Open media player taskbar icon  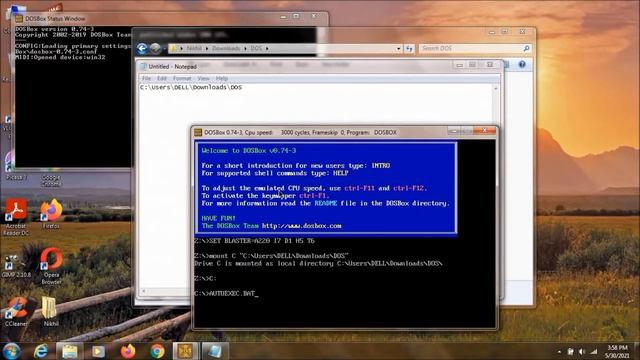(x=98, y=351)
